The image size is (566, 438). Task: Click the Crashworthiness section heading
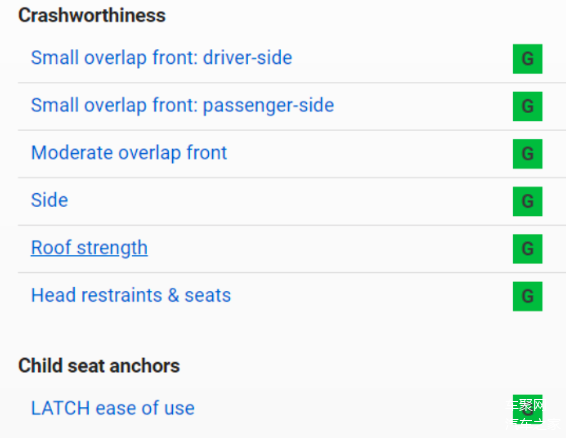[x=92, y=16]
